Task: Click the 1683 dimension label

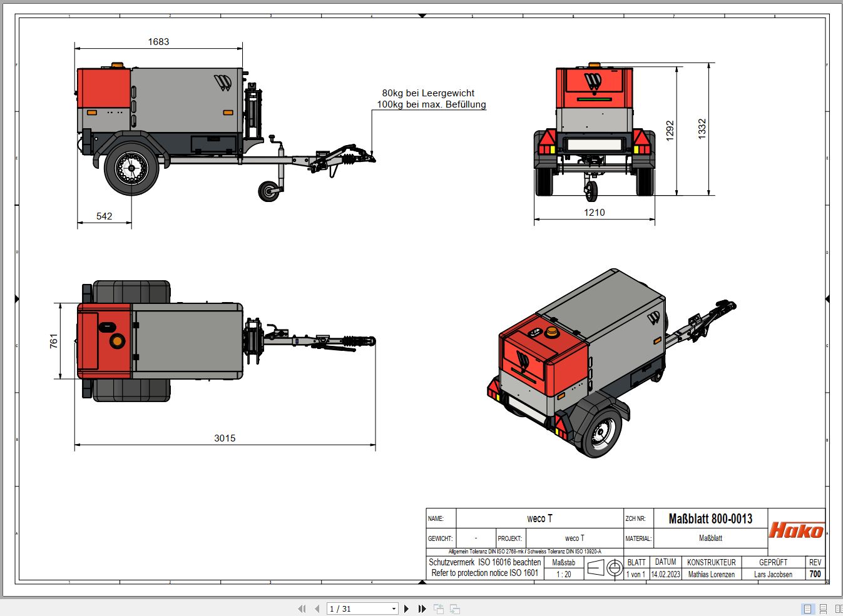Action: tap(158, 41)
